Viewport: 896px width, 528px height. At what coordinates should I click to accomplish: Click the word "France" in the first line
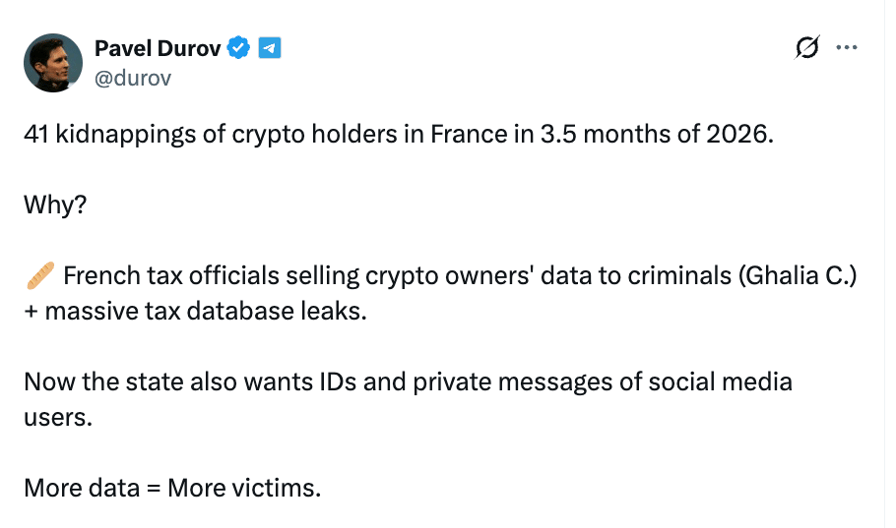coord(470,134)
